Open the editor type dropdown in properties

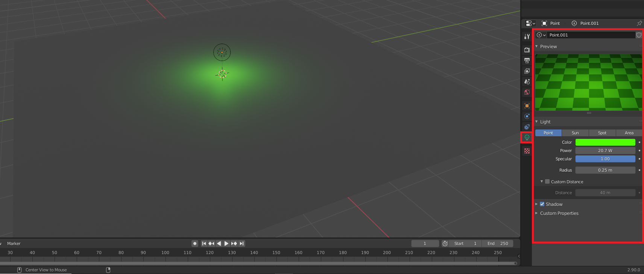[x=530, y=23]
